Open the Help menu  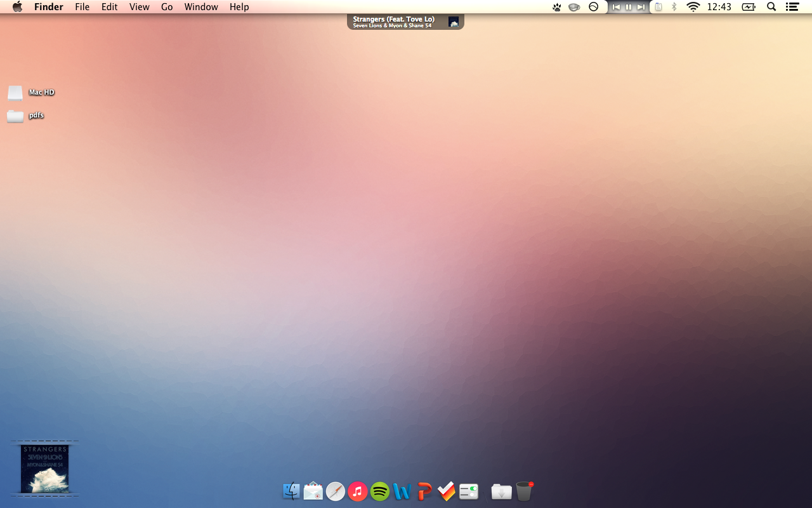[239, 7]
